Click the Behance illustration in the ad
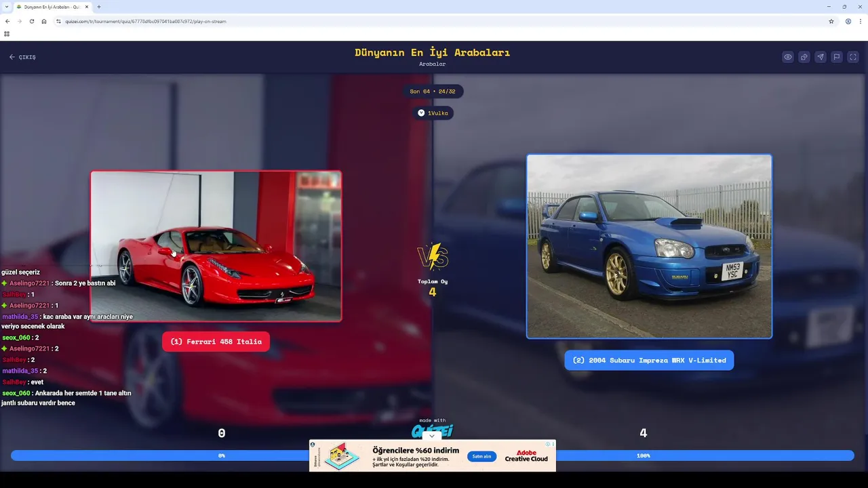Screen dimensions: 868x488 point(341,456)
